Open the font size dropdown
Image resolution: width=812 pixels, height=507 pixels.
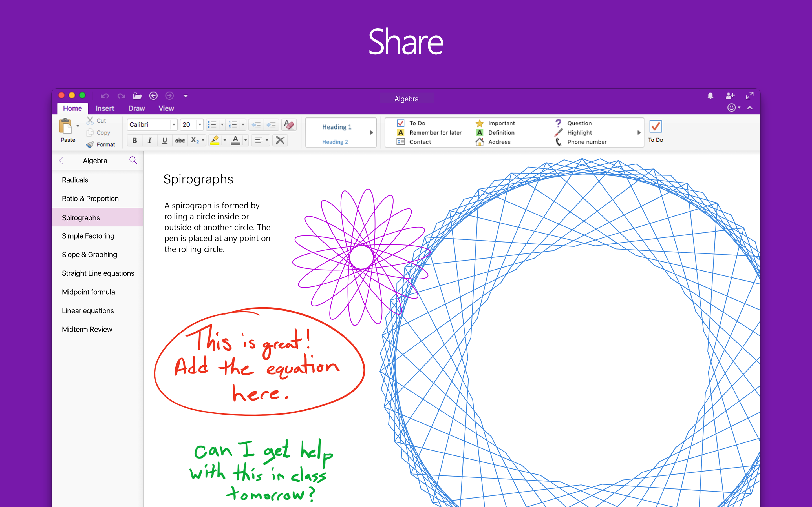(x=200, y=124)
